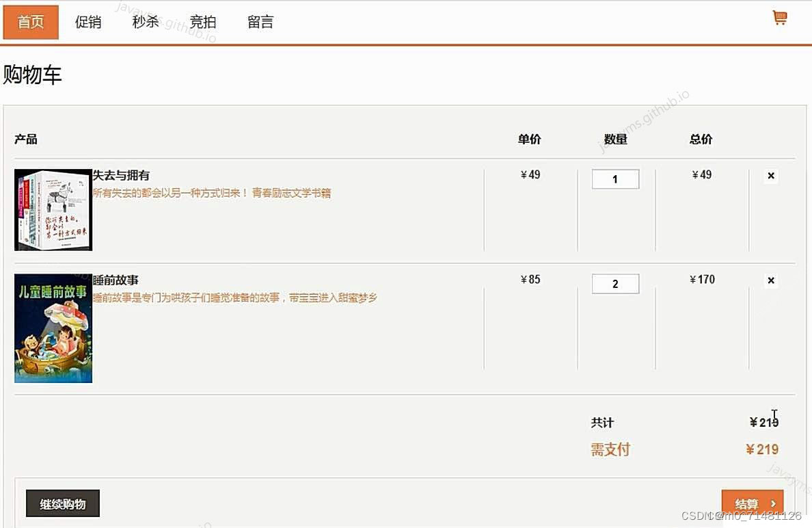Image resolution: width=812 pixels, height=528 pixels.
Task: Click the 总价 column header
Action: [701, 139]
